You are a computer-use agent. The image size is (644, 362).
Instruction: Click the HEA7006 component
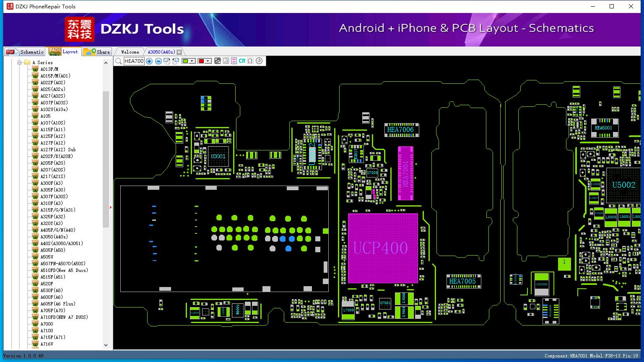[402, 130]
